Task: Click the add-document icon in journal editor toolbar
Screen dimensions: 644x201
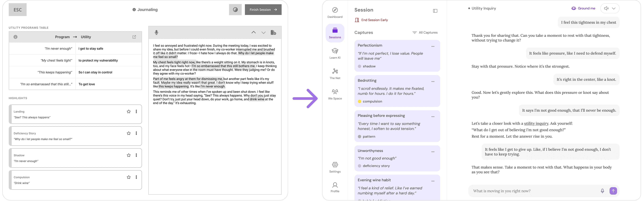Action: click(x=274, y=32)
